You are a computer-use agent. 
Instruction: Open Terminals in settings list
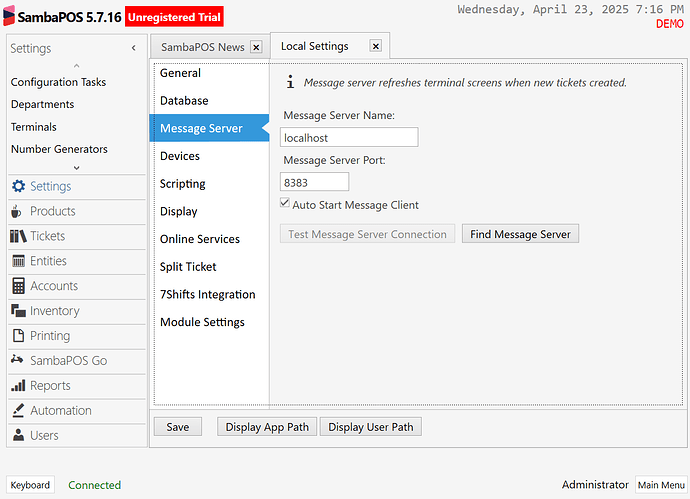[34, 127]
